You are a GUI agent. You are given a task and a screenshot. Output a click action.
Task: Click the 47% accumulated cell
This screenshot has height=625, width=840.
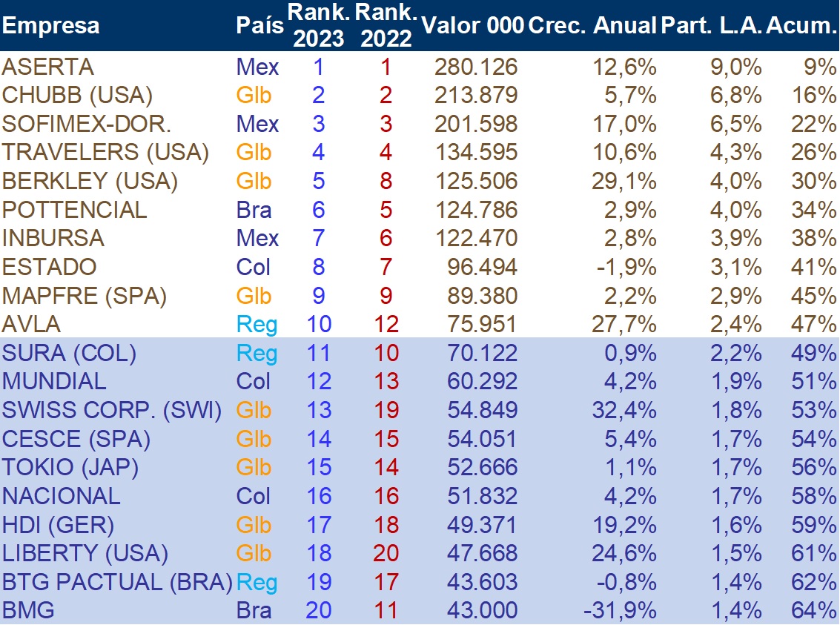click(x=814, y=324)
